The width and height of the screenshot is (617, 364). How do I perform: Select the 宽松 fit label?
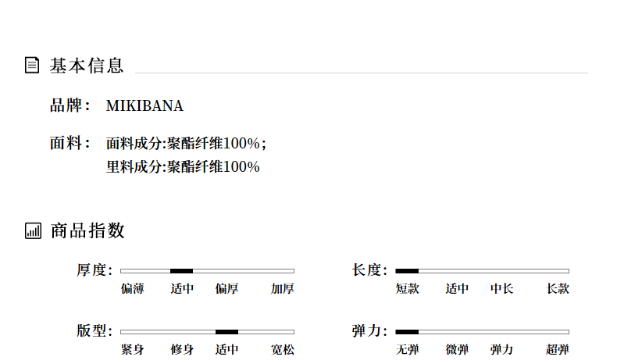pyautogui.click(x=283, y=350)
